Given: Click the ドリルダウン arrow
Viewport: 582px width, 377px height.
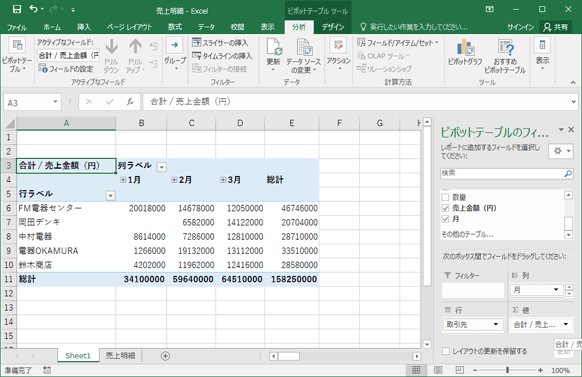Looking at the screenshot, I should 111,56.
